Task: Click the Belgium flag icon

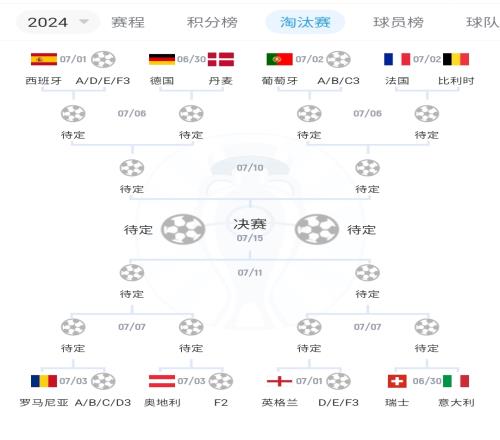Action: click(x=456, y=59)
